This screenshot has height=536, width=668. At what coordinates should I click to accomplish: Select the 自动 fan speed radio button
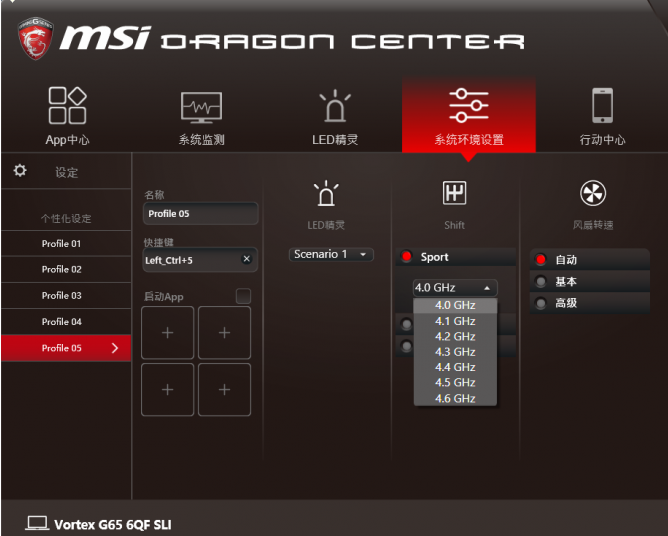click(541, 259)
